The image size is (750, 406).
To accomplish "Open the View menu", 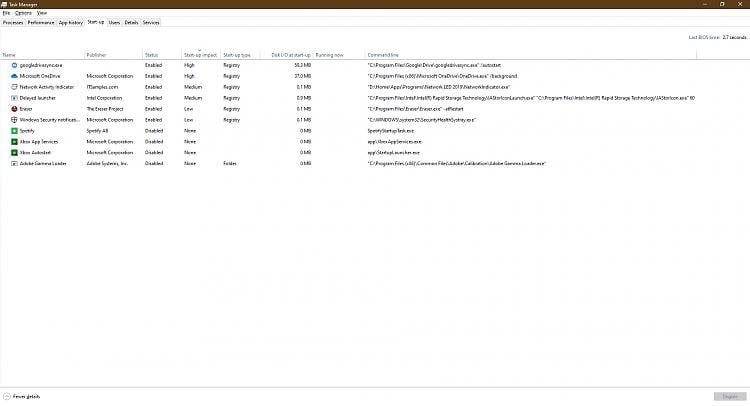I will (42, 13).
